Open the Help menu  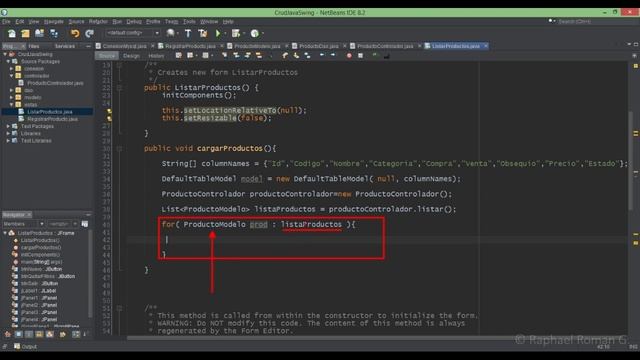coord(228,21)
